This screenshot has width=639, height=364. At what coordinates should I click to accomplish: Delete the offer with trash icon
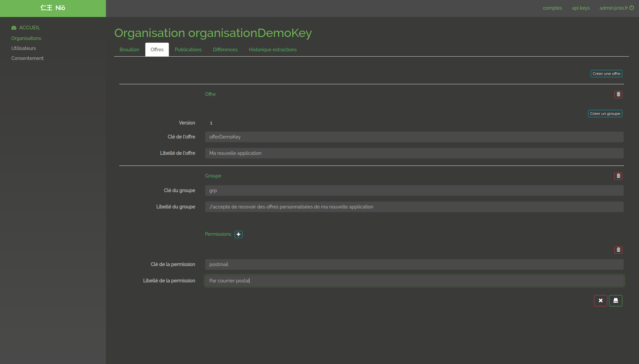[x=618, y=95]
